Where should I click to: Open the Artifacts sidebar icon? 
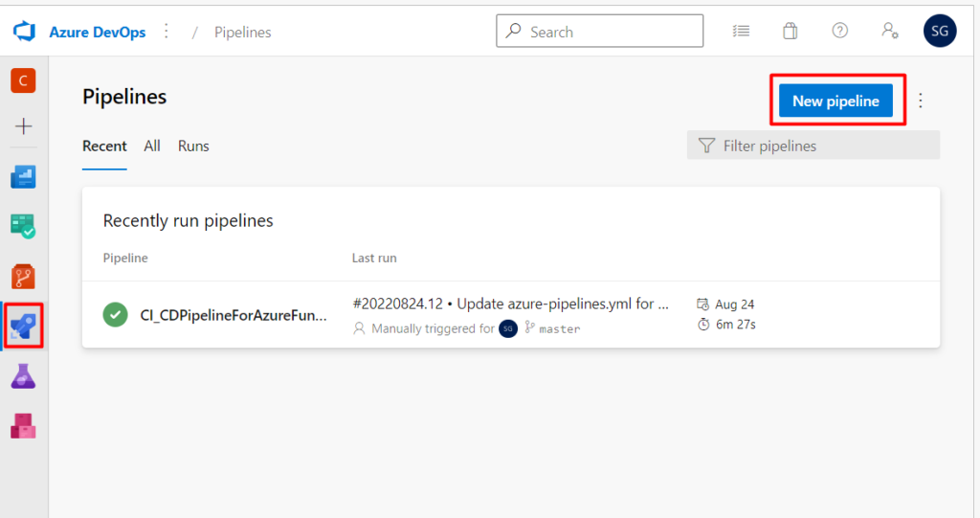coord(23,425)
